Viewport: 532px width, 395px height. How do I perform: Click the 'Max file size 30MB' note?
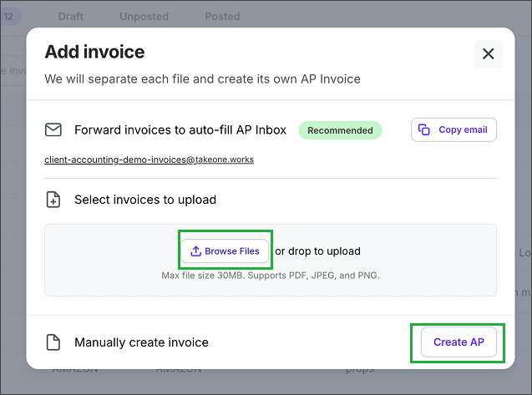271,276
